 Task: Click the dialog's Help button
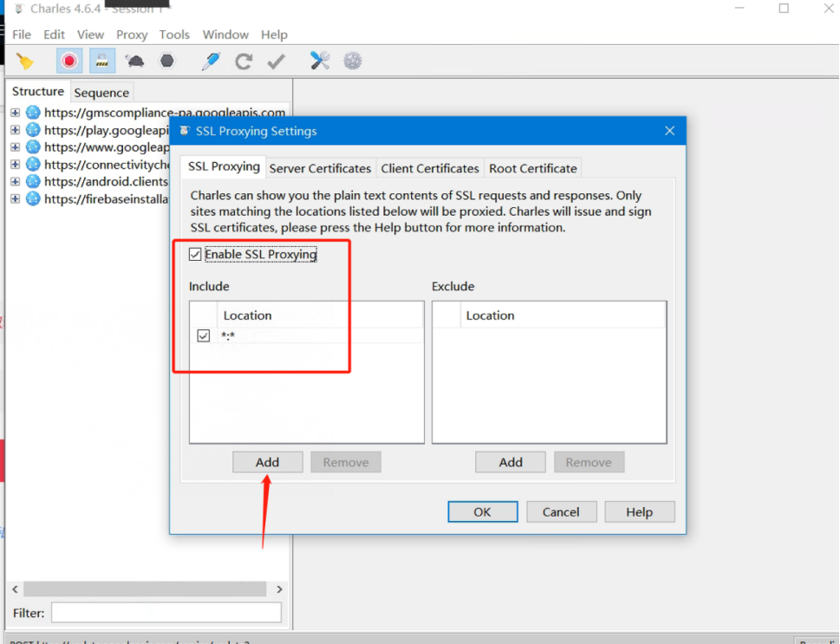[640, 511]
